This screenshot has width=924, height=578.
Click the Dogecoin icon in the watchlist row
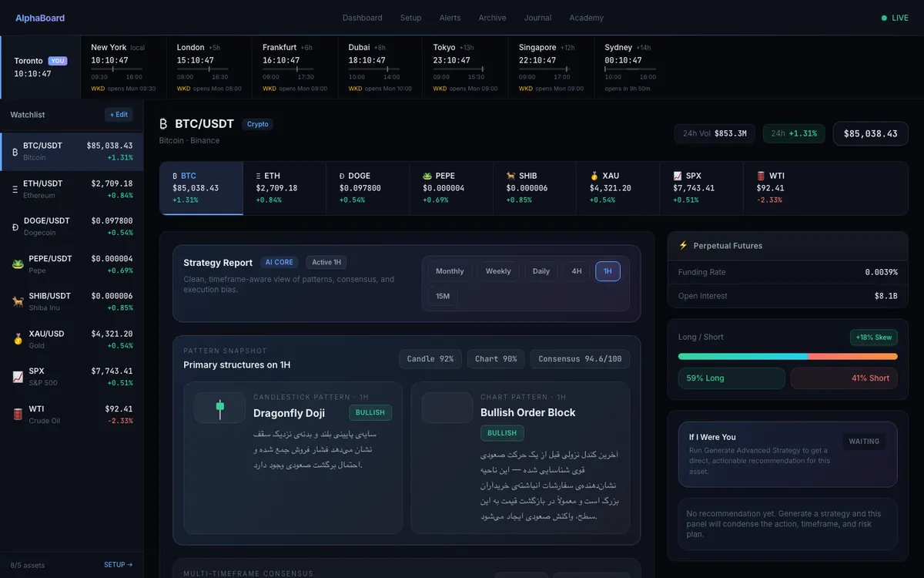15,227
